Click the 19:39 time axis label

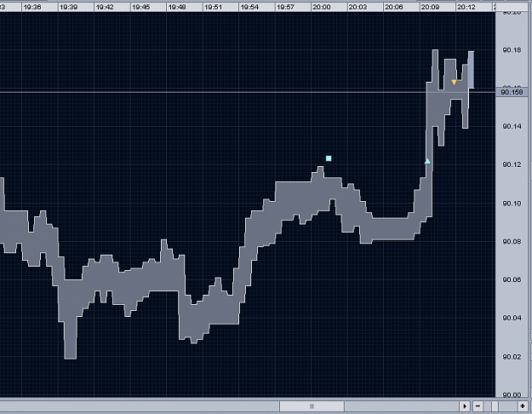click(x=69, y=7)
